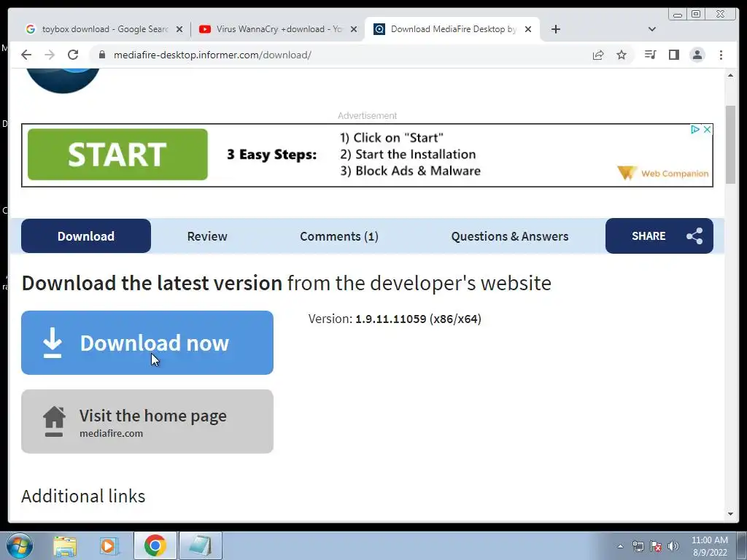Click the Web Companion logo

point(662,173)
